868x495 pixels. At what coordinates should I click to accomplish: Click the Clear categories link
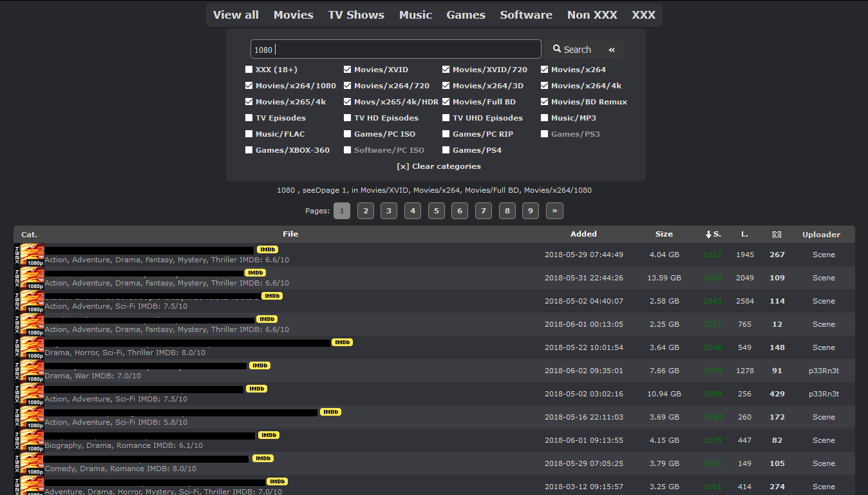(x=439, y=166)
